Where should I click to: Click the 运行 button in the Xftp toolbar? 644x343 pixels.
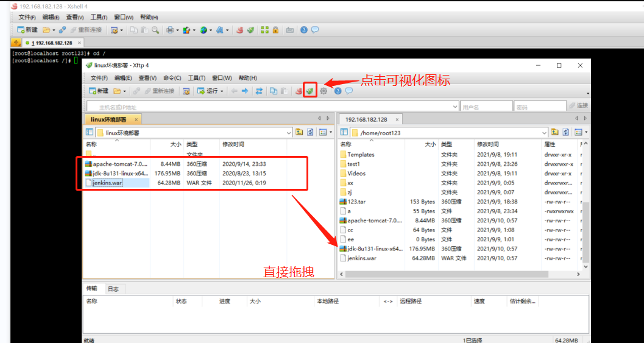[208, 91]
